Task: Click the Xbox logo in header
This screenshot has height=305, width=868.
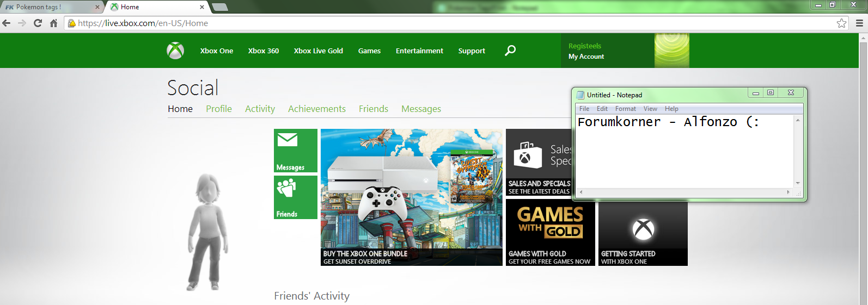Action: (175, 51)
